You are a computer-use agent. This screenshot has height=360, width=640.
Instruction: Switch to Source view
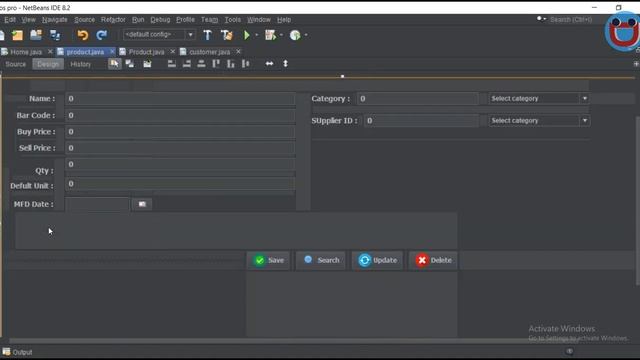16,64
